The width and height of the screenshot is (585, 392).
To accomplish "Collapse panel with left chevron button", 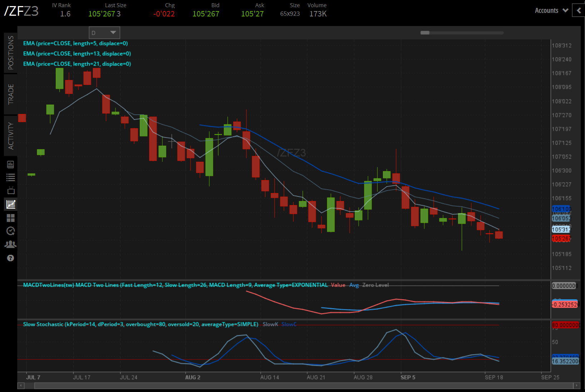I will pos(579,10).
